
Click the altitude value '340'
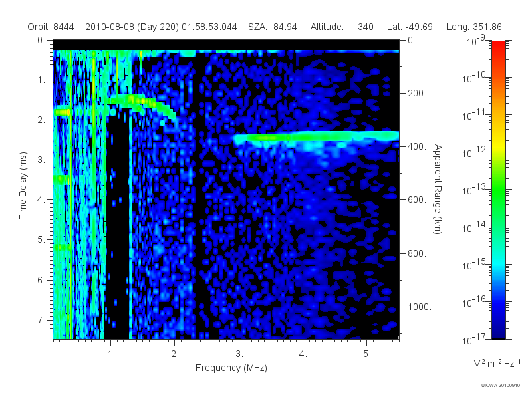click(x=365, y=27)
